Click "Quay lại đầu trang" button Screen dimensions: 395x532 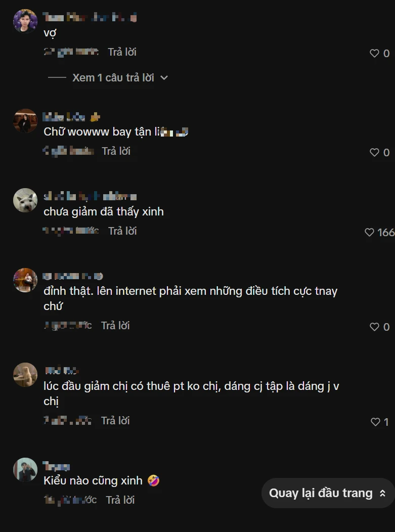click(x=328, y=493)
